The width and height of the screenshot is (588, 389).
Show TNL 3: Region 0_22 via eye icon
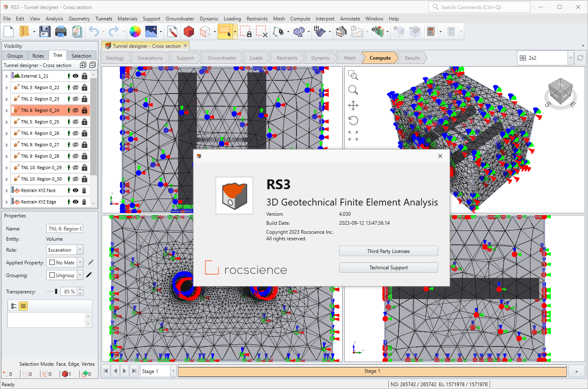pos(76,87)
